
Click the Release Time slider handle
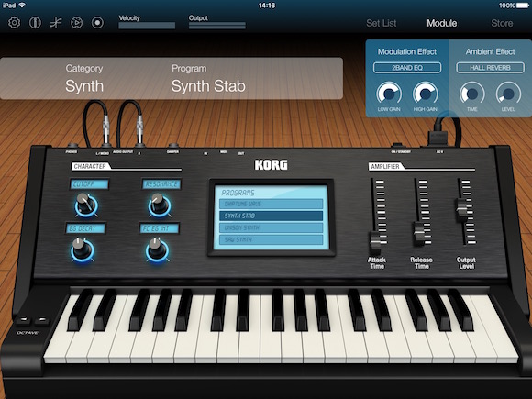coord(419,232)
